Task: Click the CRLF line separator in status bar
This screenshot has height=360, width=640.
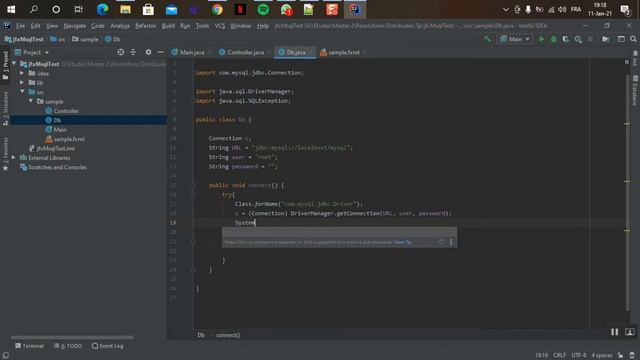Action: coord(559,355)
